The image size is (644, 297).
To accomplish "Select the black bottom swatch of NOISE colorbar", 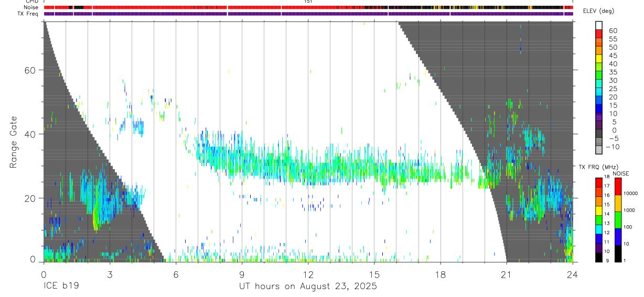I will click(x=618, y=254).
